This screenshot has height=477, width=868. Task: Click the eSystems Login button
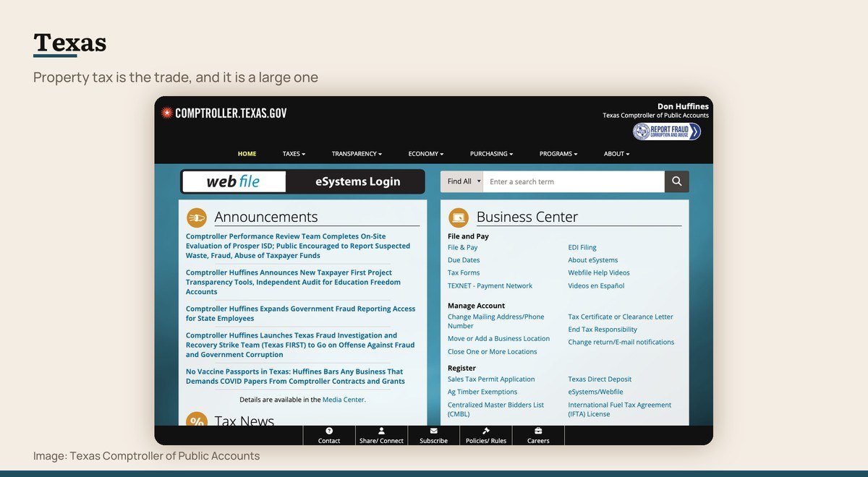pyautogui.click(x=357, y=181)
